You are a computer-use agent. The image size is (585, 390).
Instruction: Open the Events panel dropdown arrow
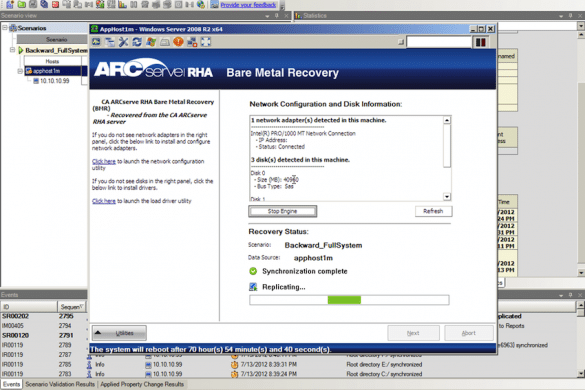pos(561,295)
